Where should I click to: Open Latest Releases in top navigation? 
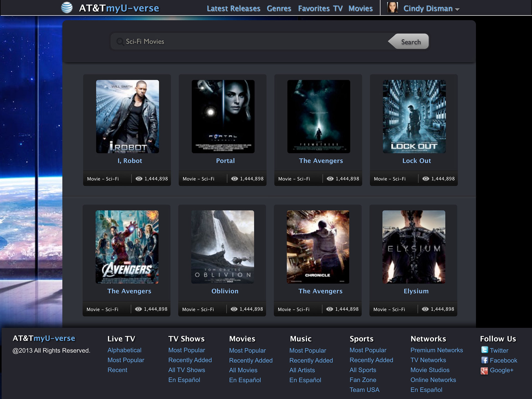point(234,9)
